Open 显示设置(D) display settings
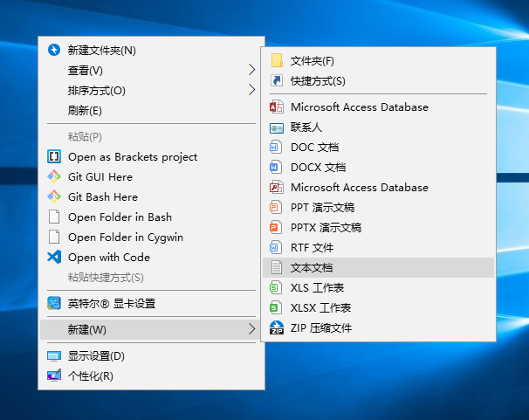 coord(96,356)
